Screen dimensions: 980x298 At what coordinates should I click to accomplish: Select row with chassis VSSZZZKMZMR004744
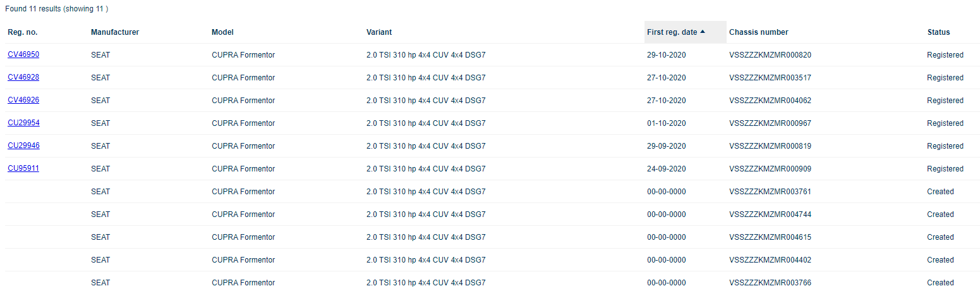[770, 214]
